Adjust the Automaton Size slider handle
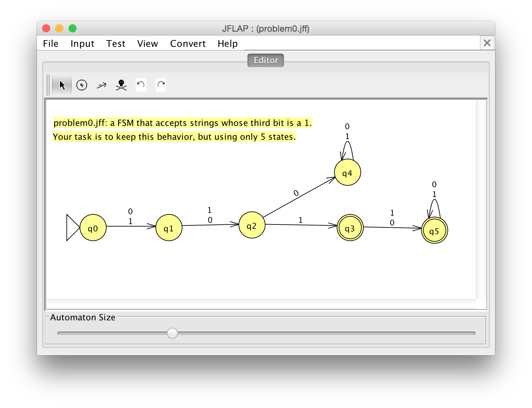 [172, 334]
